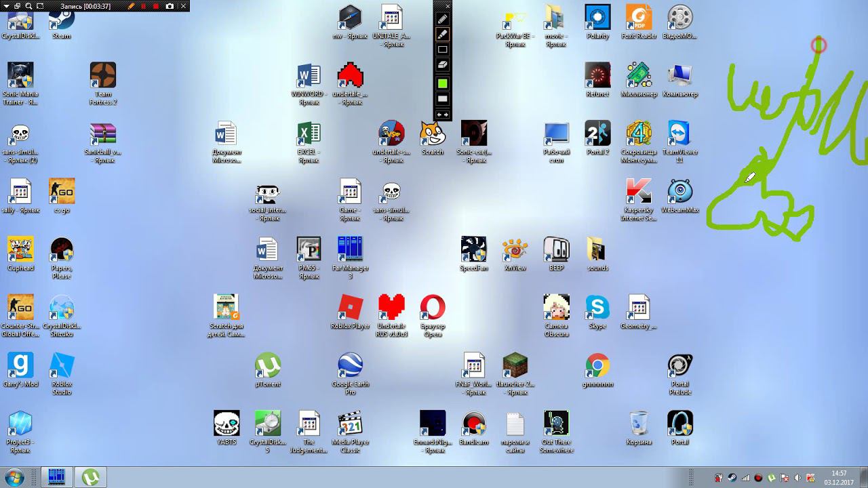The width and height of the screenshot is (868, 488).
Task: Click the Show Desktop strip beside the clock
Action: click(x=863, y=477)
